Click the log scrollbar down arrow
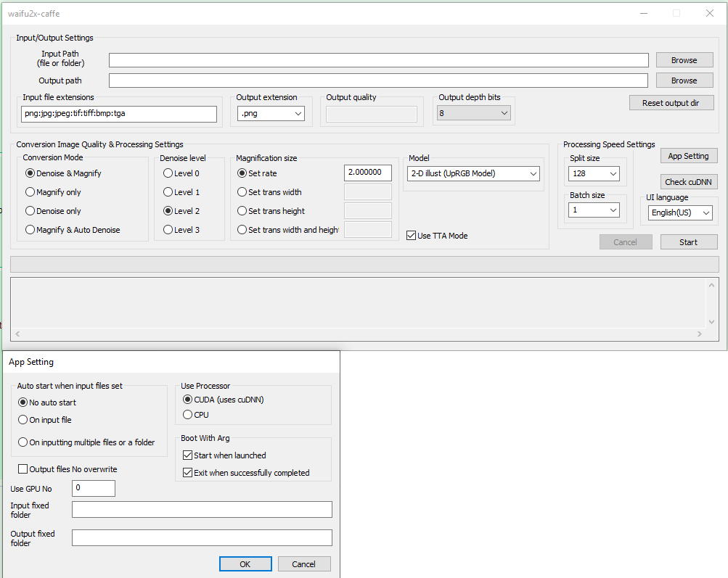The height and width of the screenshot is (578, 728). click(x=712, y=322)
